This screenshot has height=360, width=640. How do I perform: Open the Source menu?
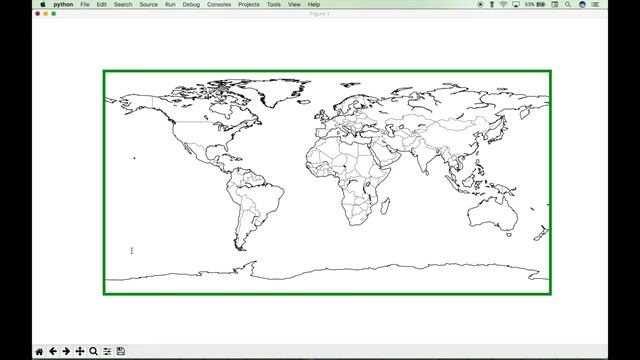(x=149, y=4)
